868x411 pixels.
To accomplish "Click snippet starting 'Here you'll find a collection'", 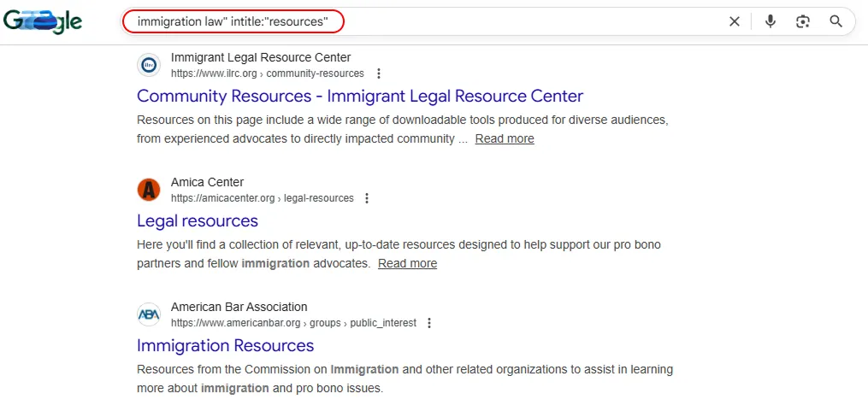I will click(399, 254).
